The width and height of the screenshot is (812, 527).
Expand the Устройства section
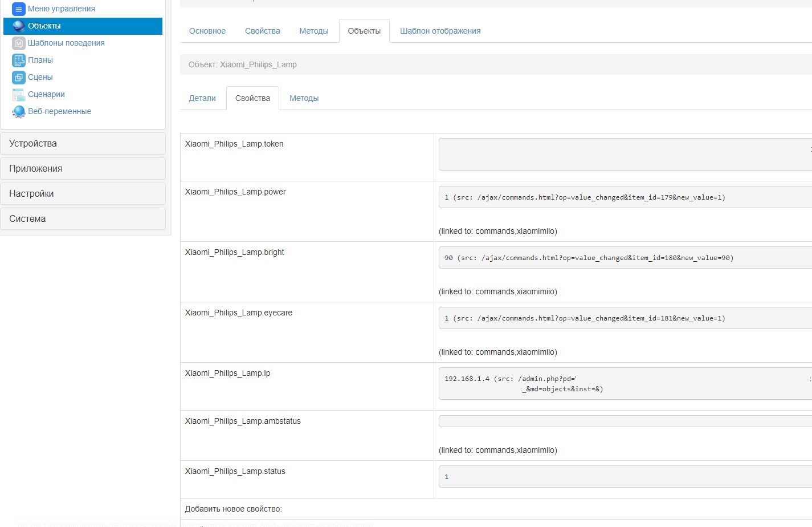pos(83,144)
